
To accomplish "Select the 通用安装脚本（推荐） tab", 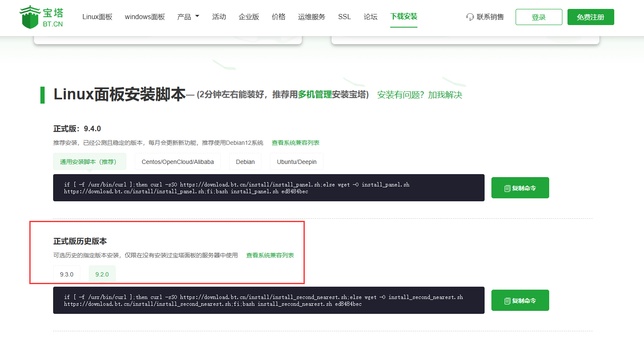I will [x=90, y=162].
